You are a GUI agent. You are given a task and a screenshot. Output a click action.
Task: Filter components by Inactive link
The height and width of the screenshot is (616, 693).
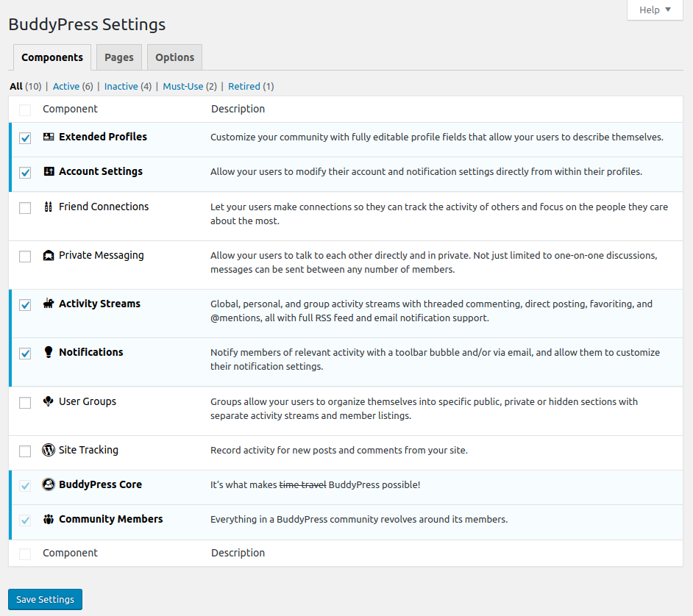coord(121,86)
